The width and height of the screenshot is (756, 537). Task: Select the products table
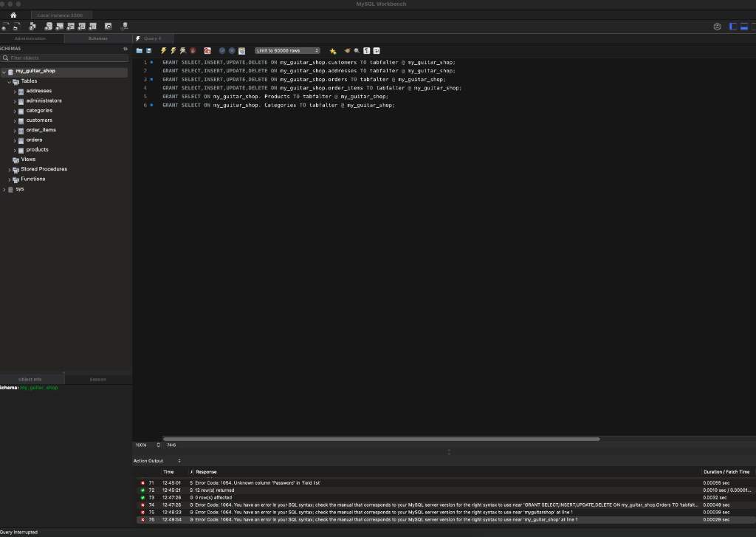coord(37,149)
